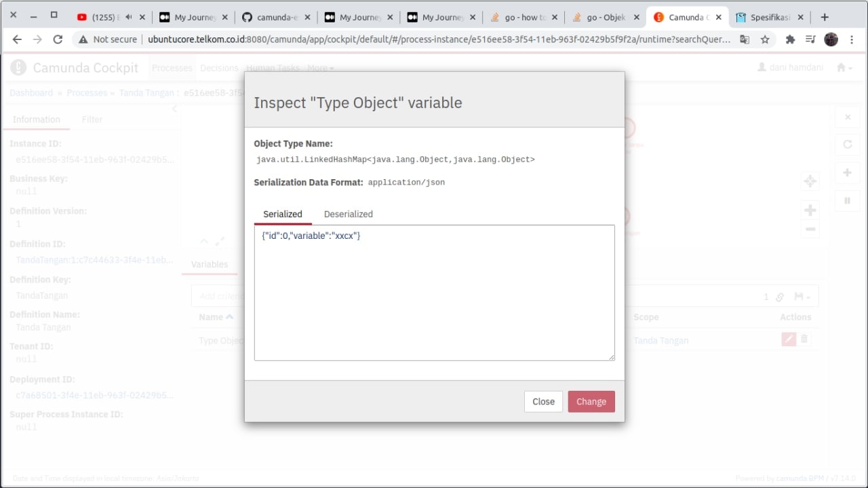Mute the YouTube tab audio icon
868x488 pixels.
pyautogui.click(x=129, y=17)
